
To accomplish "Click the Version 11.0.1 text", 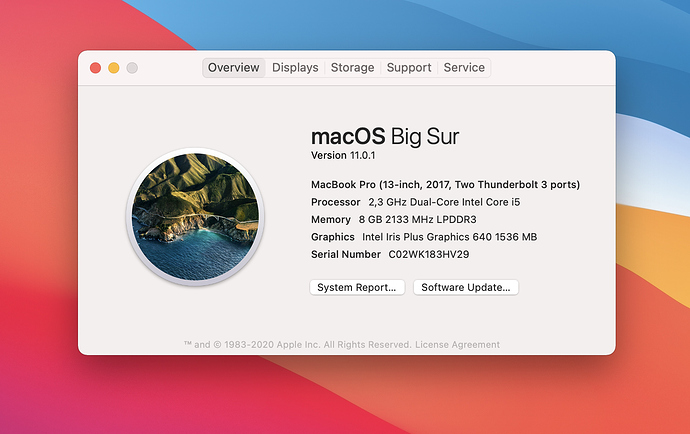I will [x=343, y=155].
